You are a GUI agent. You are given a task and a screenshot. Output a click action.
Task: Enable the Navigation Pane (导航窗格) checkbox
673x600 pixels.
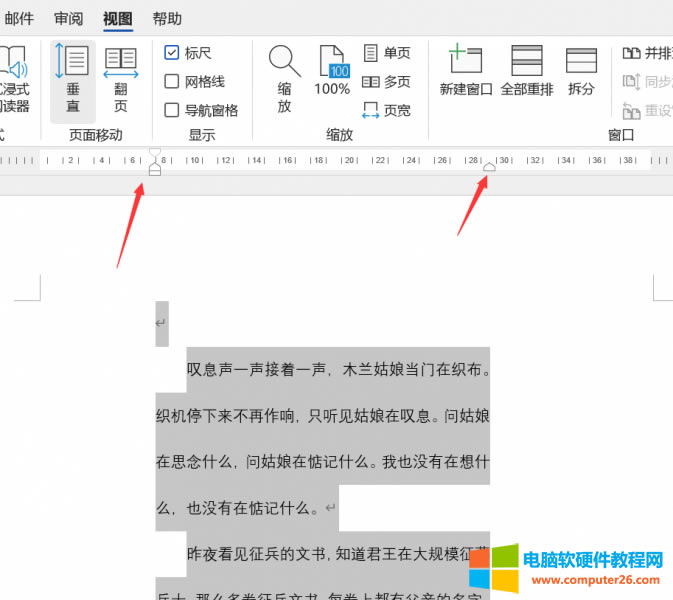pos(172,110)
